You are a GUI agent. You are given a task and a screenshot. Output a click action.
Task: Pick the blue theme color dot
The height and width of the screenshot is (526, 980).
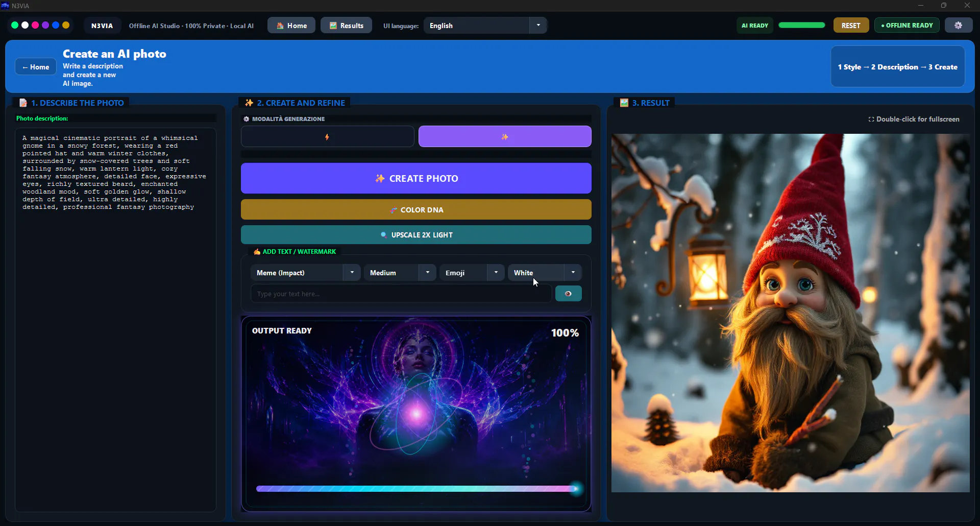click(x=56, y=25)
